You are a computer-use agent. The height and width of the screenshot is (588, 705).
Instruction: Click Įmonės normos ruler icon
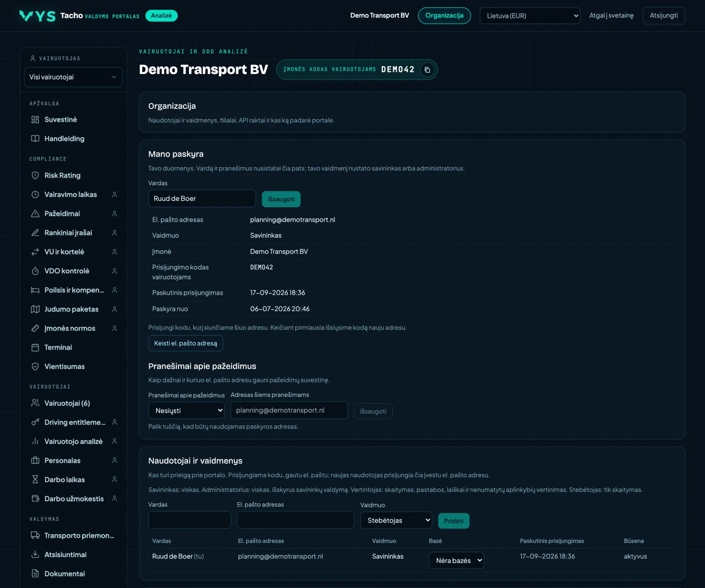coord(35,328)
